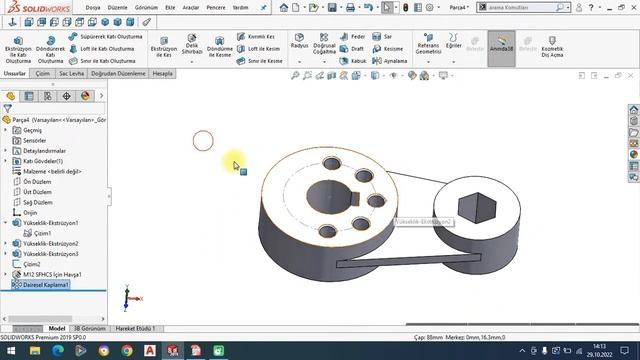Switch to the Hesapla tab
This screenshot has height=360, width=640.
162,73
